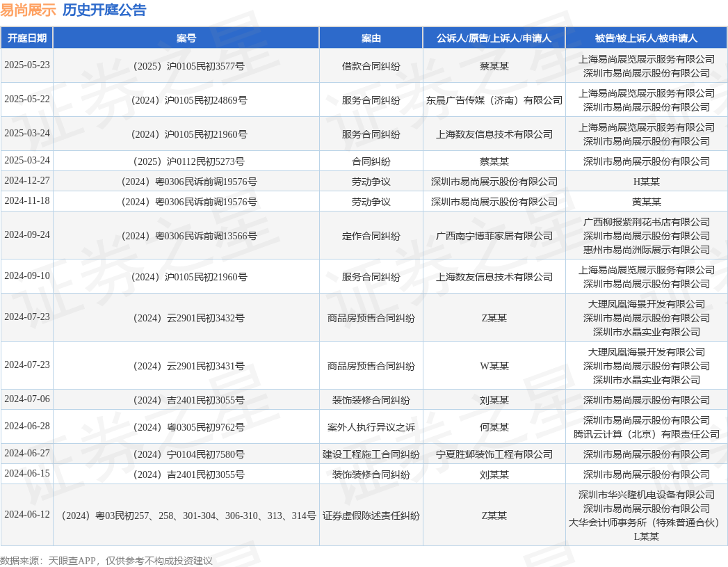Select the 定作合同纠纷 cause cell
Viewport: 728px width, 567px height.
point(371,236)
